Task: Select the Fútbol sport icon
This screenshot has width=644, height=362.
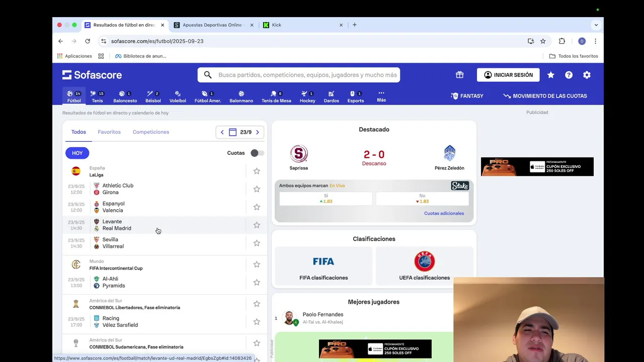Action: pos(74,97)
